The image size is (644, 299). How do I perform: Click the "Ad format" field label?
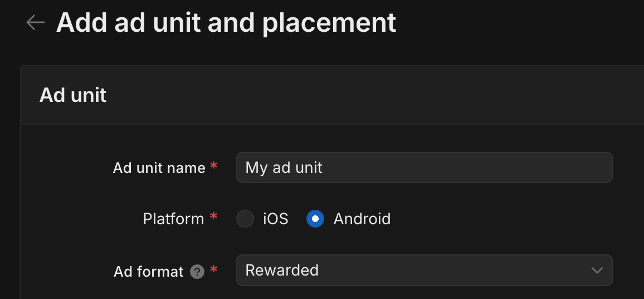[148, 272]
